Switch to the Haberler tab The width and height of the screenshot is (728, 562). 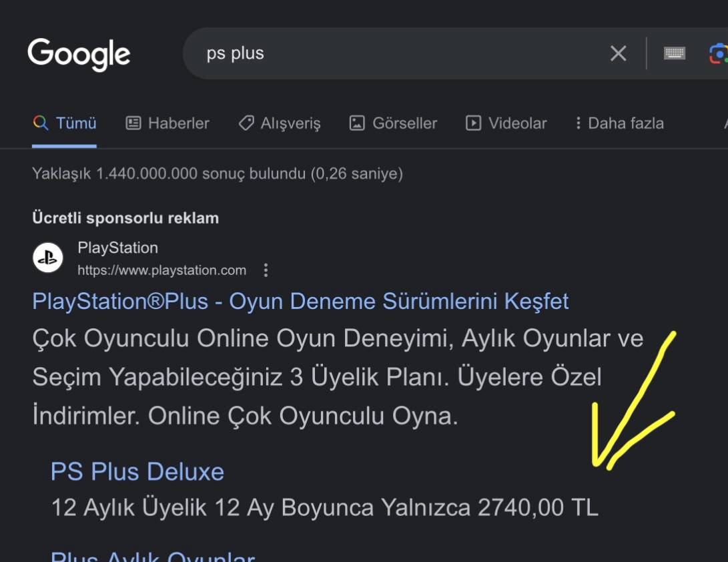(167, 123)
